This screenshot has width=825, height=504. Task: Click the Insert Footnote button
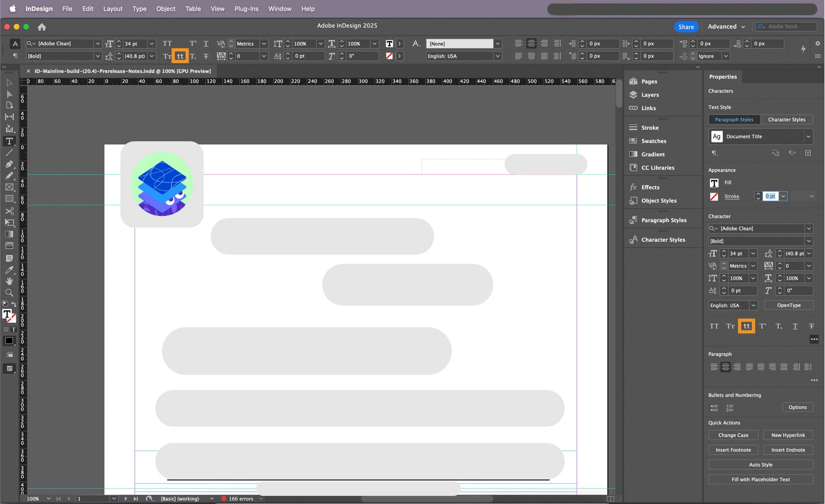click(x=733, y=449)
